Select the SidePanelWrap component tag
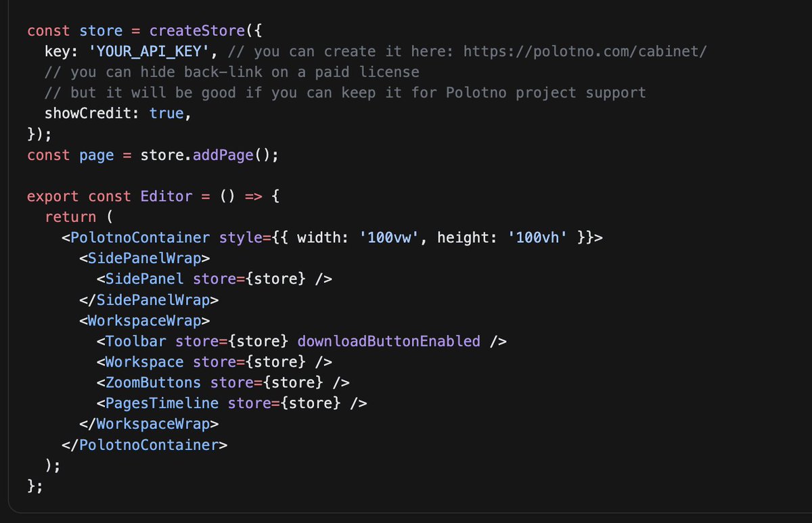The width and height of the screenshot is (812, 523). pyautogui.click(x=144, y=258)
